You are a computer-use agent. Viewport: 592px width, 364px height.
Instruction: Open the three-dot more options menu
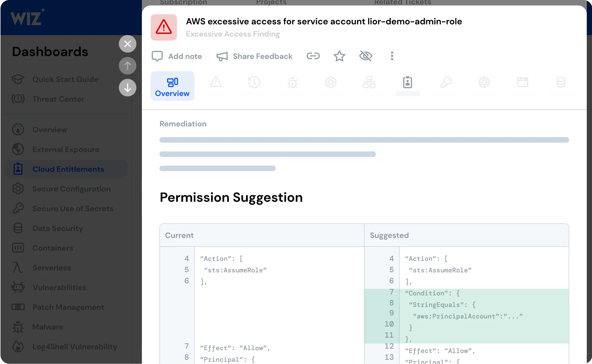point(392,56)
